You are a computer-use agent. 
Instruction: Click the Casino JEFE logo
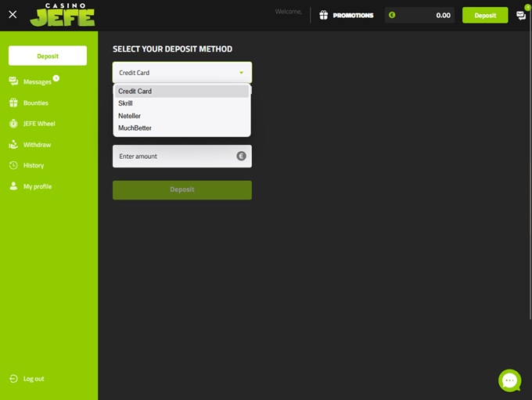point(63,14)
